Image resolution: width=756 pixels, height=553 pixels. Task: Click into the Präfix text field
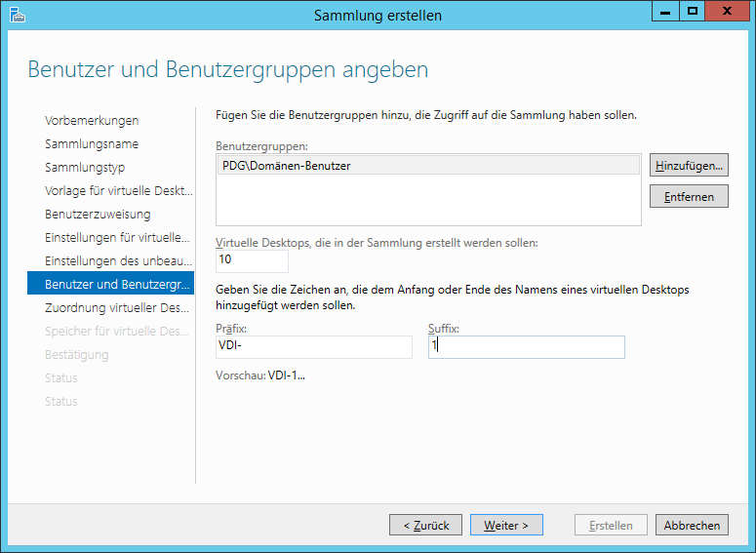coord(314,346)
